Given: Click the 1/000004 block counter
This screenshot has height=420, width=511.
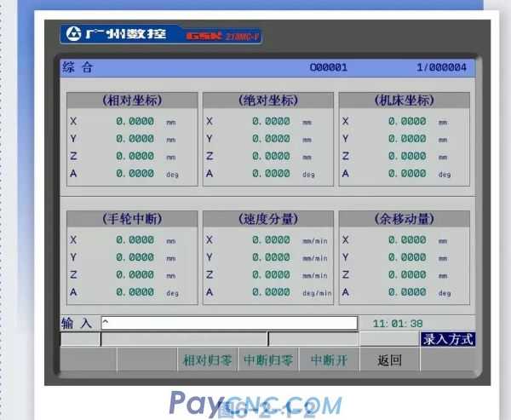Looking at the screenshot, I should (x=440, y=67).
